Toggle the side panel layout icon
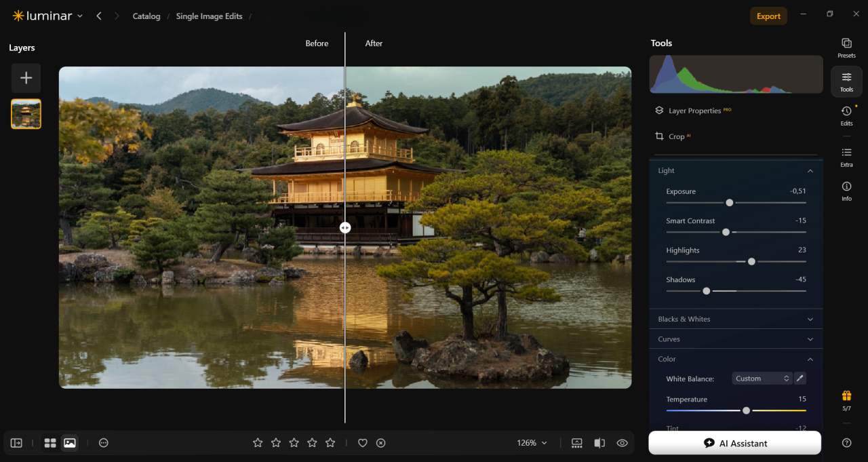 click(16, 443)
